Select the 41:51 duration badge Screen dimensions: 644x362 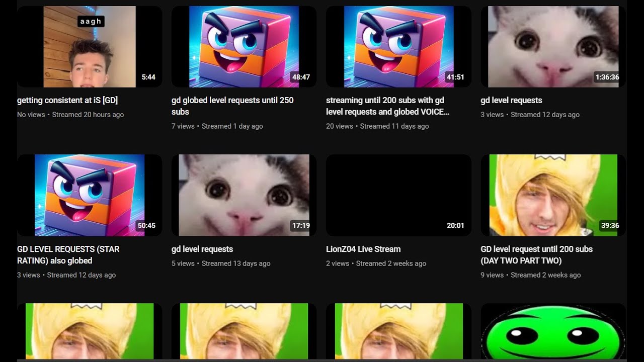tap(455, 77)
